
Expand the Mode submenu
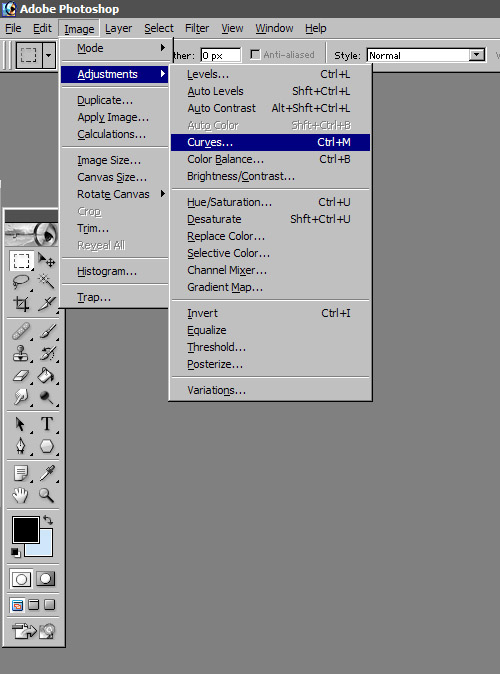pos(114,48)
